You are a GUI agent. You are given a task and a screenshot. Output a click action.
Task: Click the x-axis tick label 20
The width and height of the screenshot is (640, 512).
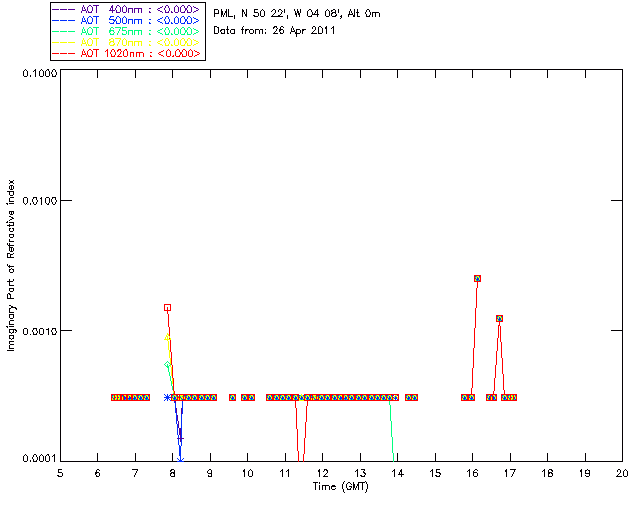click(622, 474)
